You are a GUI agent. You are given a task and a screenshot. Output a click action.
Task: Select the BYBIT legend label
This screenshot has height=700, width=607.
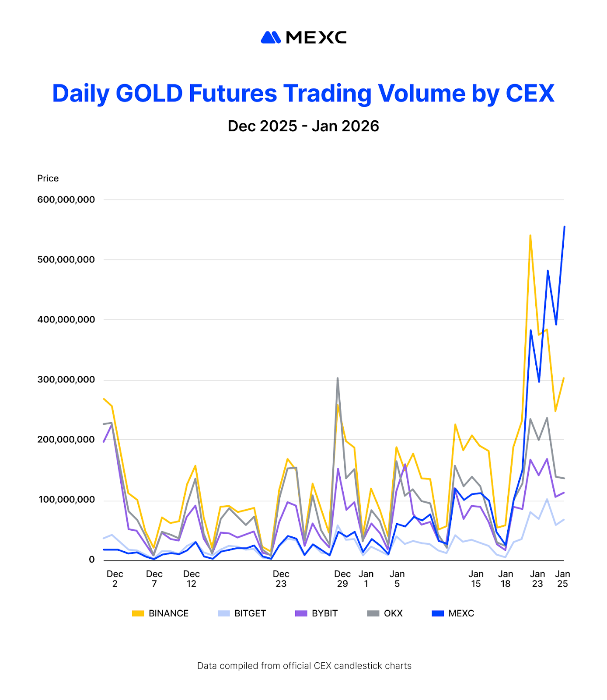coord(324,613)
